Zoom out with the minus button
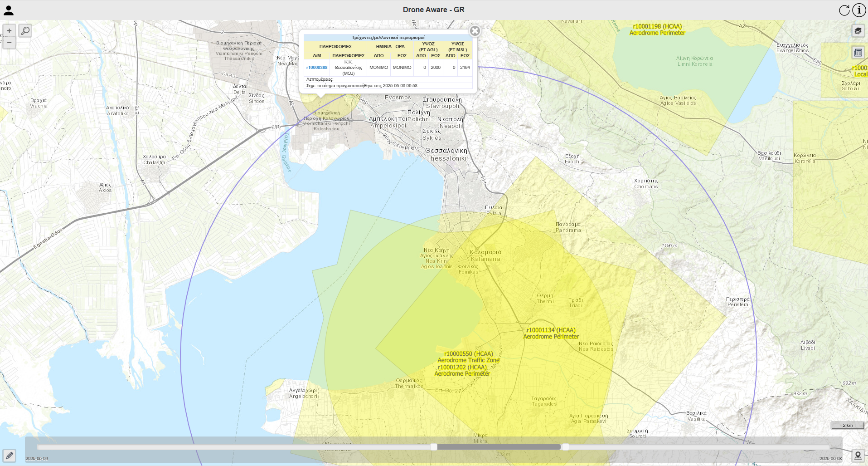Screen dimensions: 868x466 pyautogui.click(x=9, y=43)
